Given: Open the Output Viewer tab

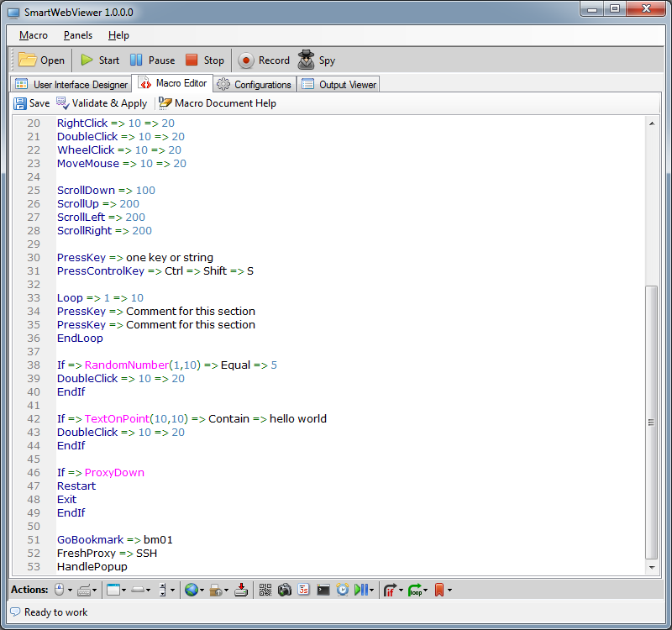Looking at the screenshot, I should click(x=339, y=84).
